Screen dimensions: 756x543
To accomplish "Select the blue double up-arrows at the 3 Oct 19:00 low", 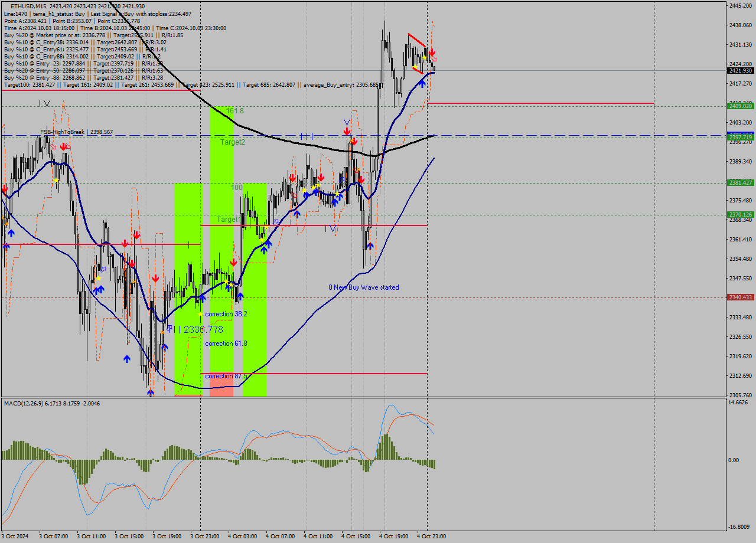I will coord(151,392).
